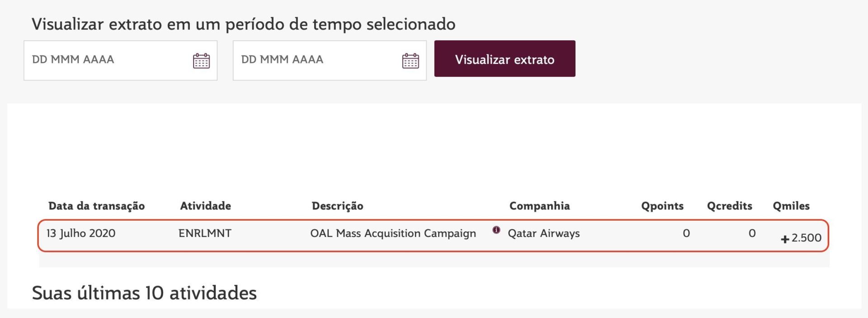This screenshot has height=318, width=868.
Task: Click the ENRLMNT activity cell
Action: coord(205,233)
